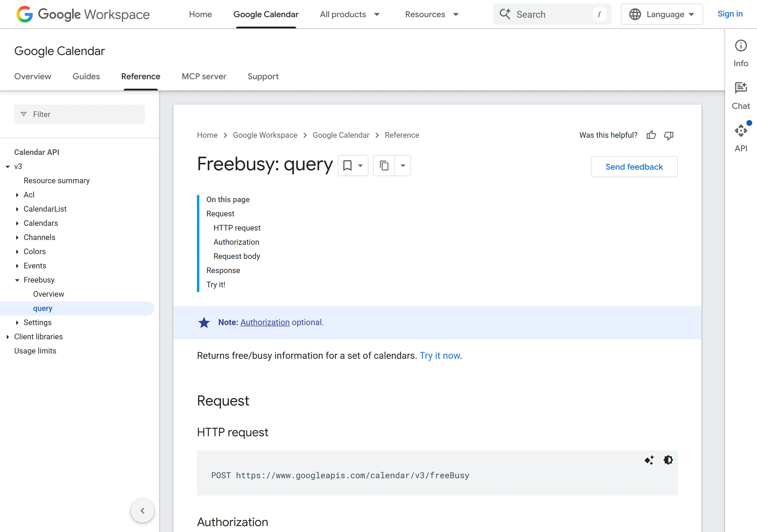Click the AI explain code sparkle icon
The width and height of the screenshot is (757, 532).
(x=649, y=460)
